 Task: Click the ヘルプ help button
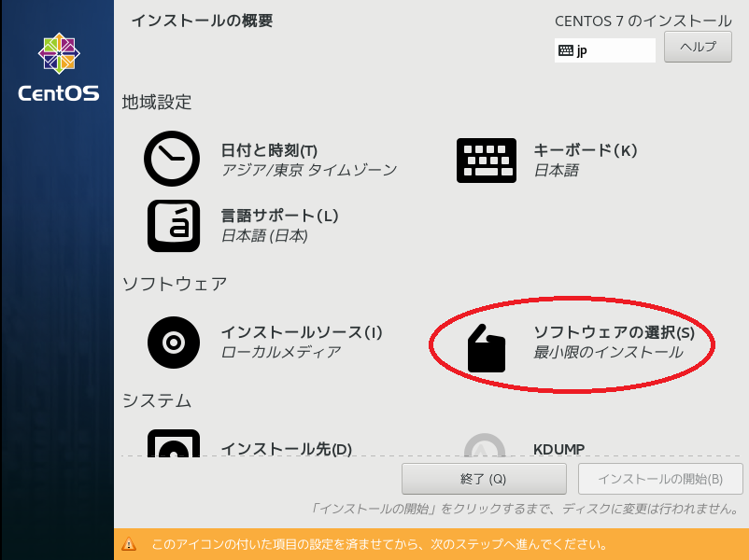(x=698, y=47)
